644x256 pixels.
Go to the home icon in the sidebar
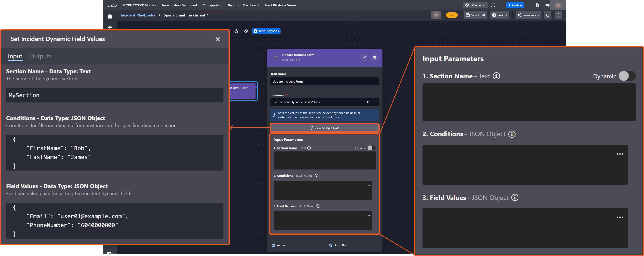pos(110,16)
